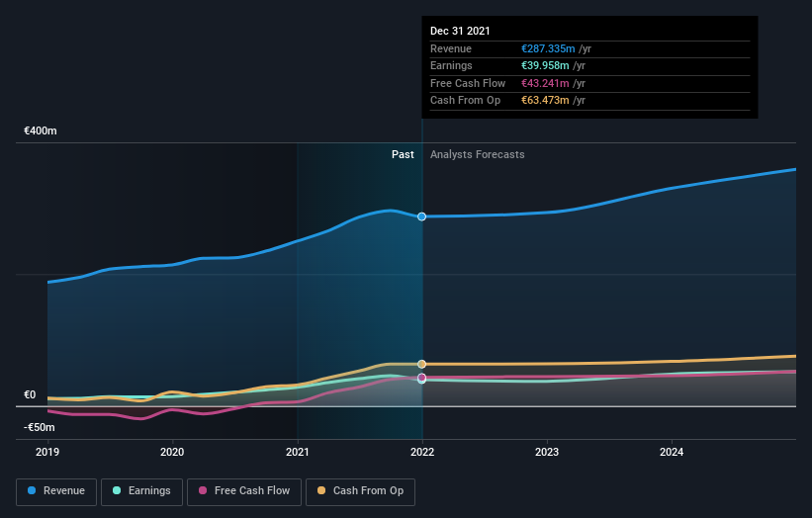Toggle the Revenue legend button

point(56,491)
